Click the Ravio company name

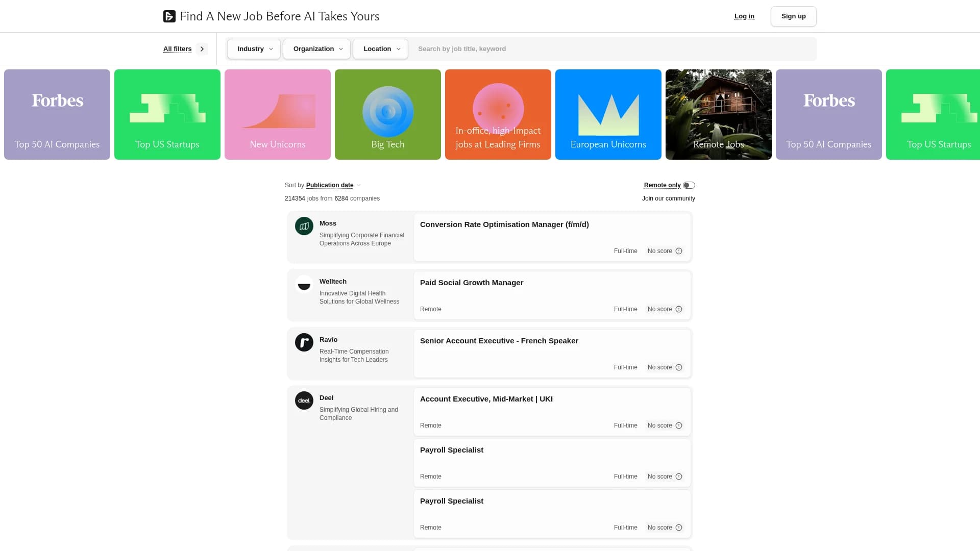(x=328, y=340)
